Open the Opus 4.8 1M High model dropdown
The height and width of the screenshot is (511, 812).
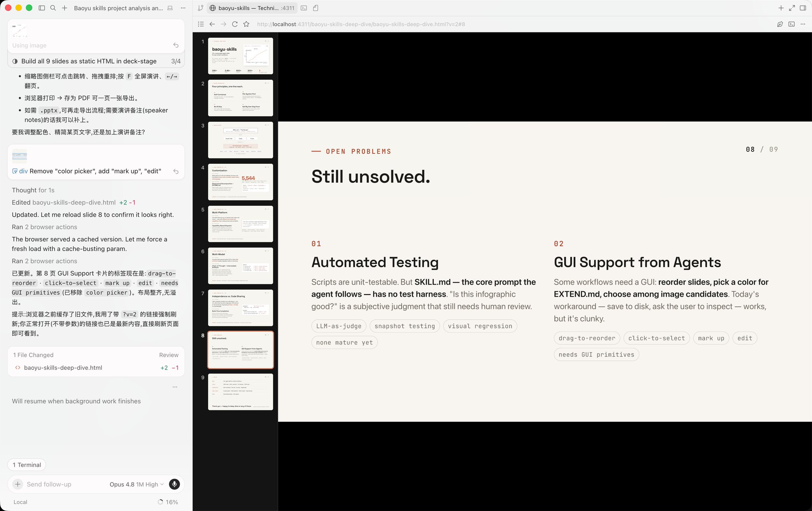point(136,484)
